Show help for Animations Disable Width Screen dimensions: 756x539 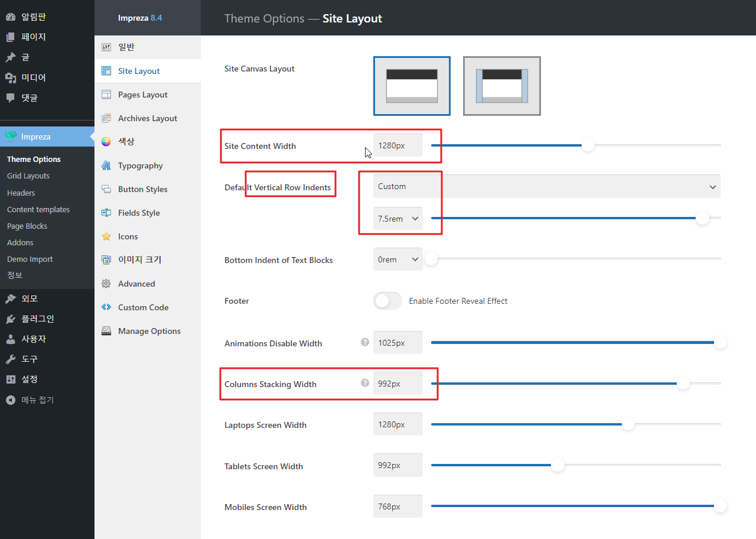coord(365,342)
